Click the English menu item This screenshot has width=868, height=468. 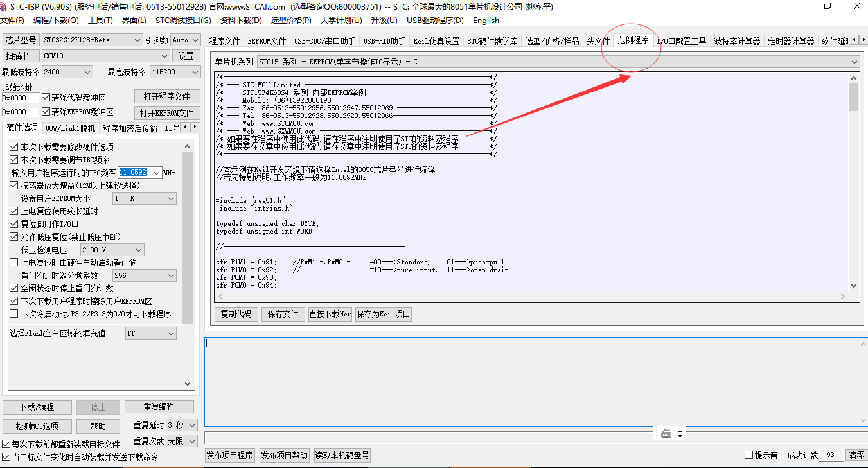[x=486, y=20]
